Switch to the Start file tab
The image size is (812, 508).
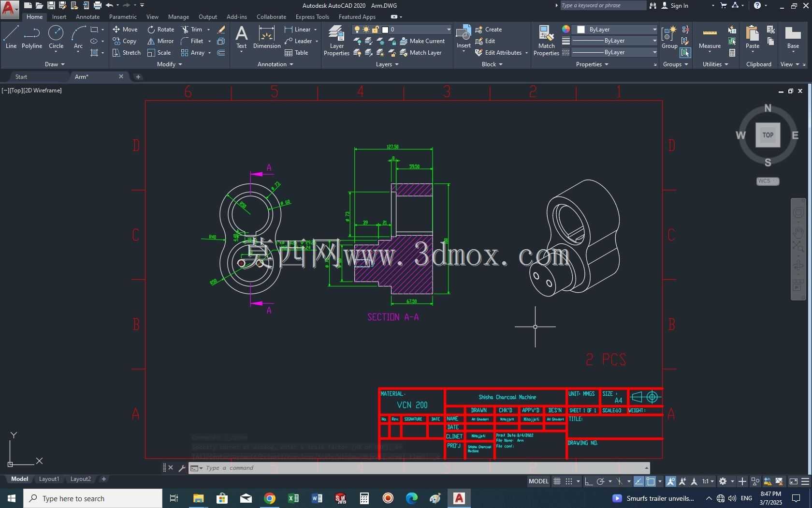pyautogui.click(x=21, y=77)
